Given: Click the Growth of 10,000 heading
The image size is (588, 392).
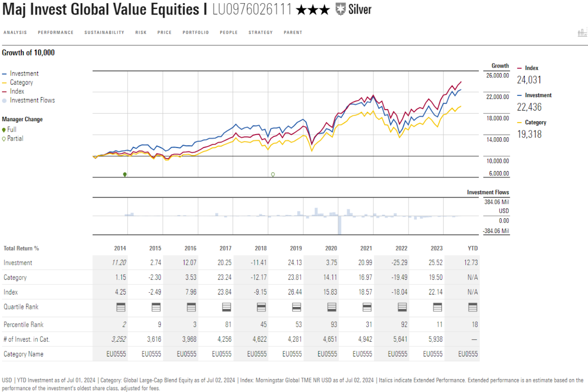Looking at the screenshot, I should (x=28, y=53).
